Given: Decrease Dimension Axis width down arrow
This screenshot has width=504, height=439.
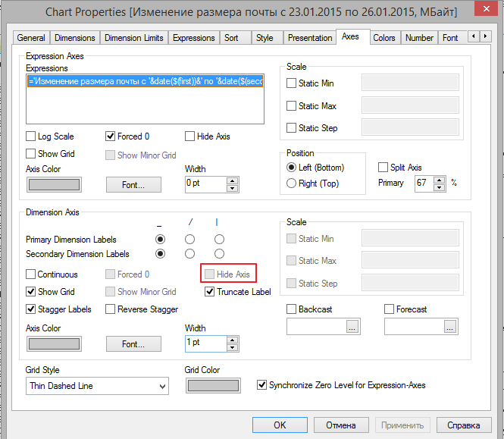Looking at the screenshot, I should click(x=232, y=347).
